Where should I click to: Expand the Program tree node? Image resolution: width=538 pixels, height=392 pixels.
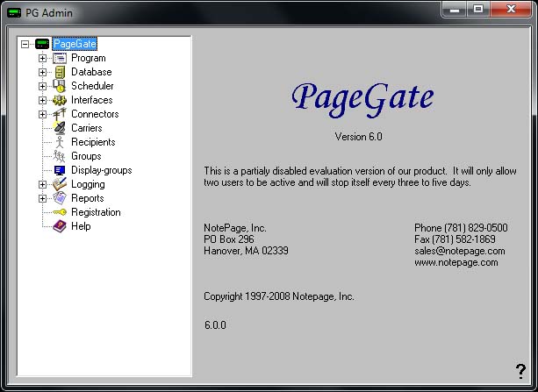click(42, 58)
